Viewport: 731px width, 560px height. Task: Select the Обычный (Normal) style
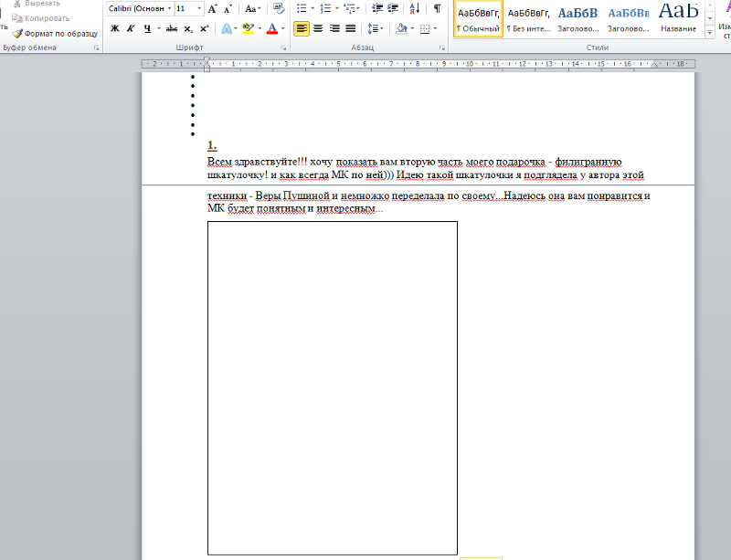[x=478, y=19]
